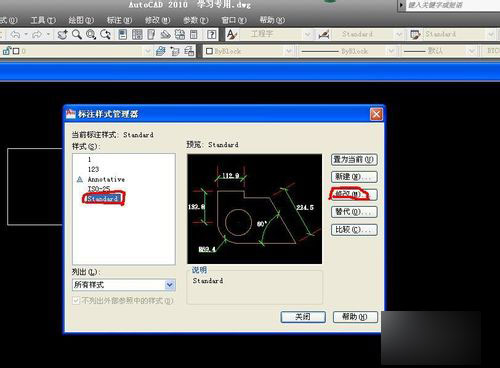Open the 窗口(W) menu

click(x=234, y=20)
